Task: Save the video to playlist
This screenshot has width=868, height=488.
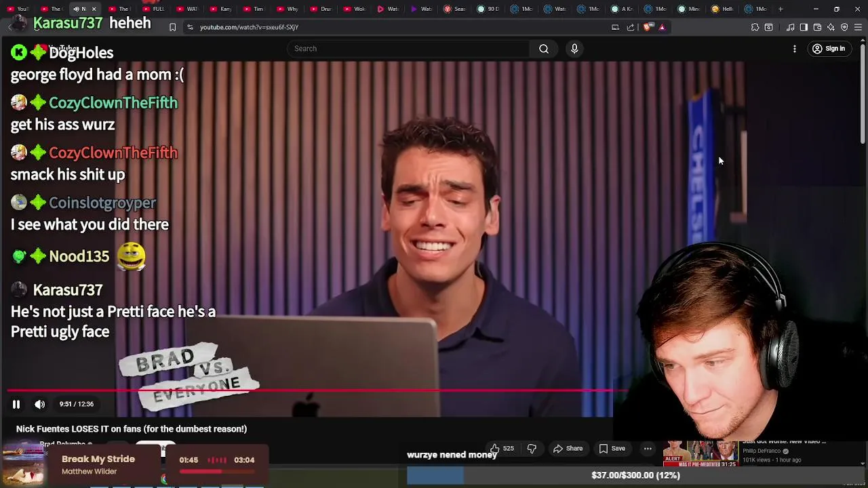Action: point(612,449)
